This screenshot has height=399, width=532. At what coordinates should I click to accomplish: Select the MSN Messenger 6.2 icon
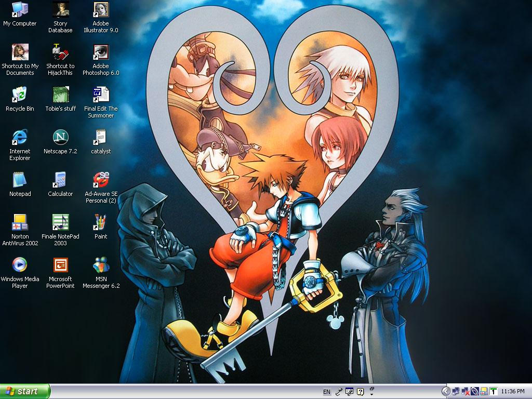point(101,273)
